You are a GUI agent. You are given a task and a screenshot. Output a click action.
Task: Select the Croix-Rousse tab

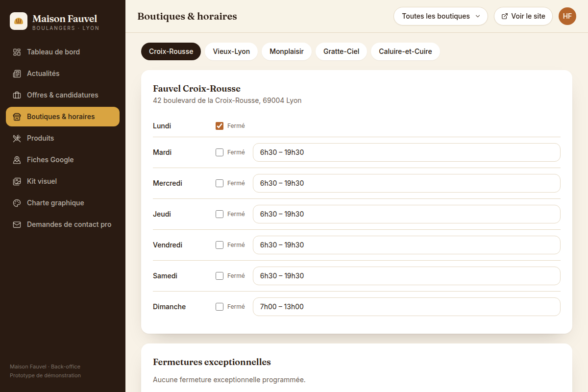(x=171, y=51)
